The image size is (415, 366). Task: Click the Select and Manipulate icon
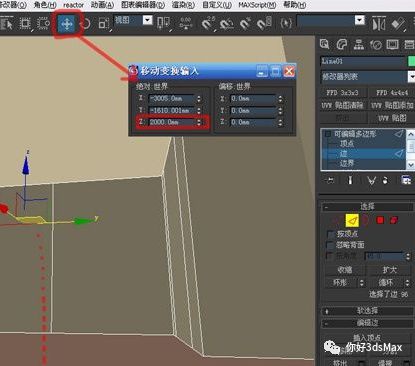[185, 24]
